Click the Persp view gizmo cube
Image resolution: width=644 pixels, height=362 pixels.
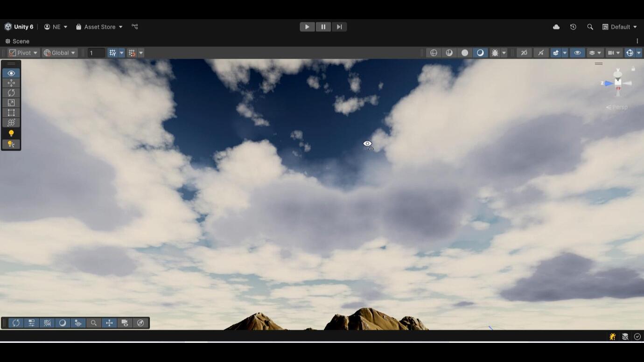[x=617, y=83]
